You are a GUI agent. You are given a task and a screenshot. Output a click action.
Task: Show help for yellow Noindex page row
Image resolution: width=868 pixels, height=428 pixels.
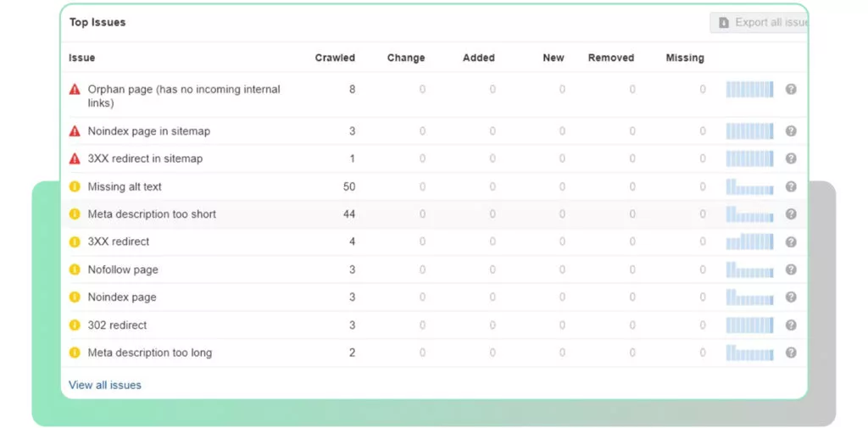(x=791, y=297)
